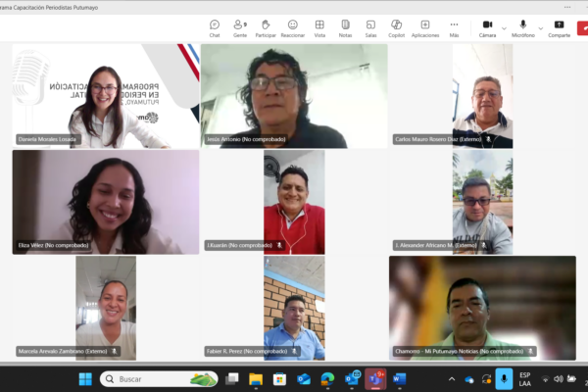
Task: Open the Notas meeting notes
Action: point(345,27)
